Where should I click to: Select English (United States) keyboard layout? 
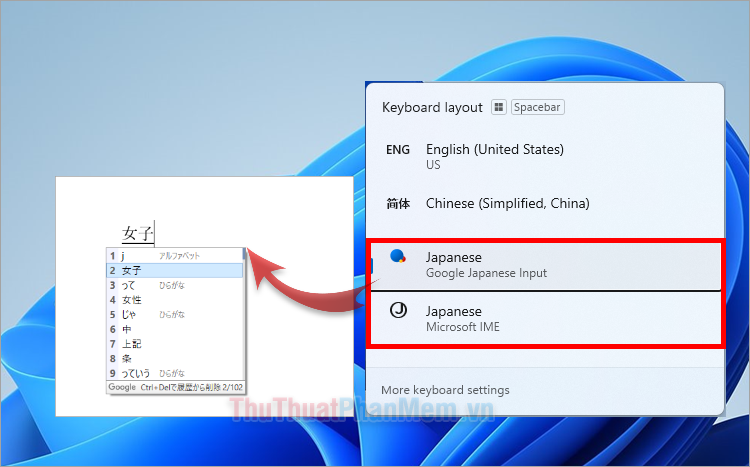545,156
